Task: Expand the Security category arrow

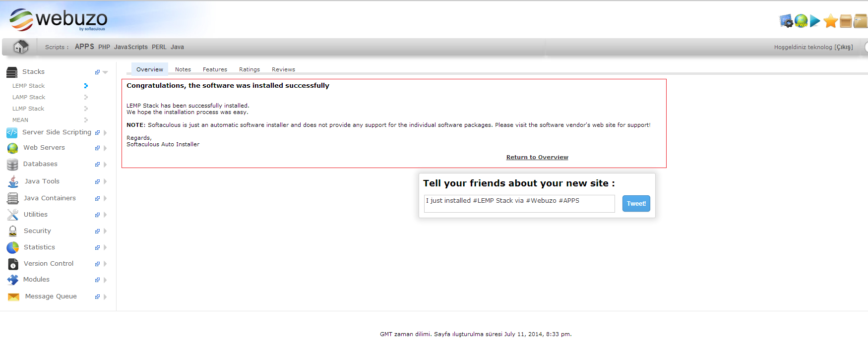Action: pos(105,231)
